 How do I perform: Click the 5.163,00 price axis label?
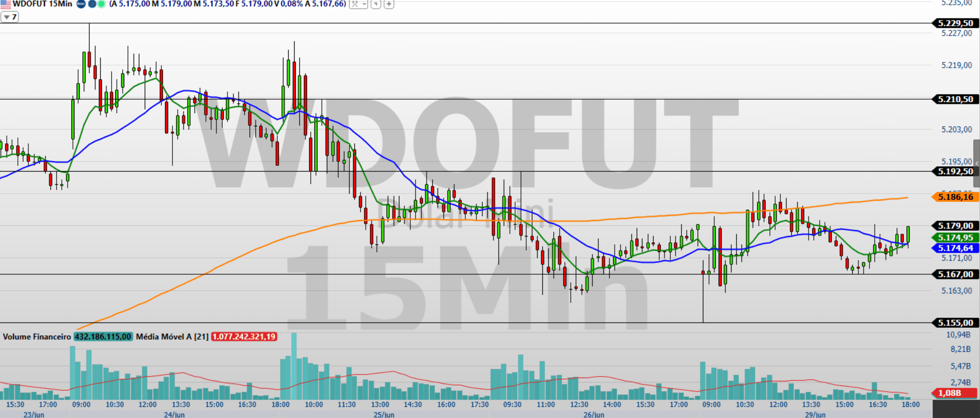(x=957, y=291)
